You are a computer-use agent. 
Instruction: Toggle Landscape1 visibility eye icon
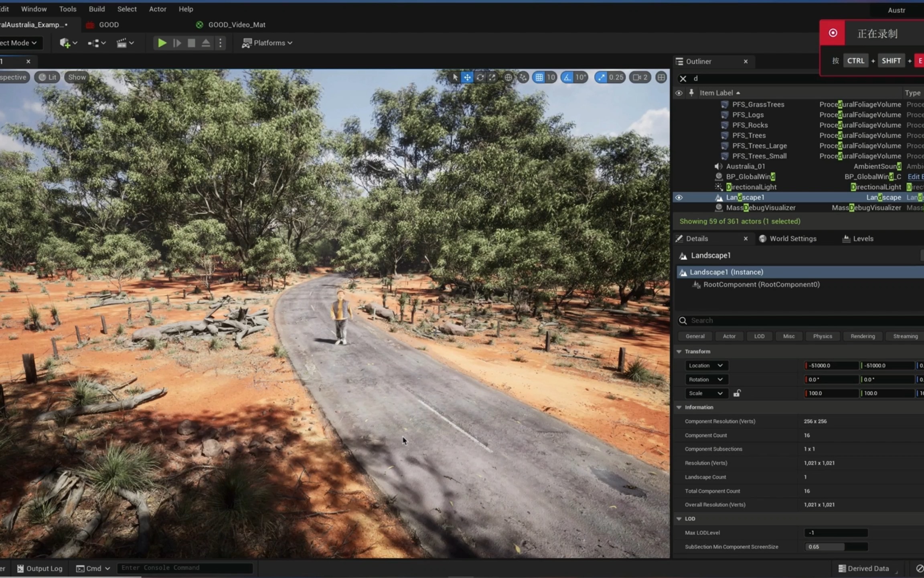point(679,197)
